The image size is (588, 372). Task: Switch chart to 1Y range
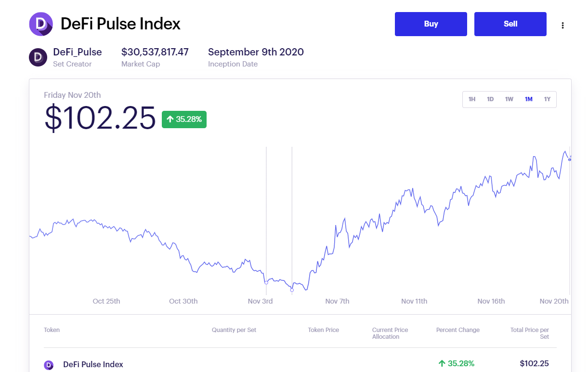[547, 99]
